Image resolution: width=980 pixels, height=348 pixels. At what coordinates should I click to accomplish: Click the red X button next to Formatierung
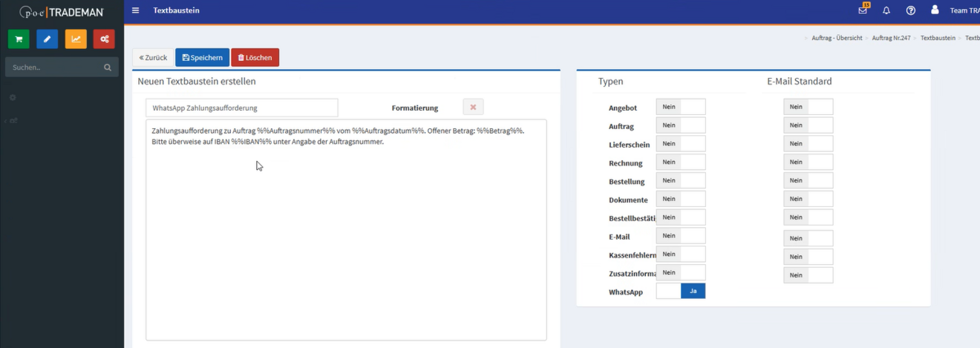473,107
